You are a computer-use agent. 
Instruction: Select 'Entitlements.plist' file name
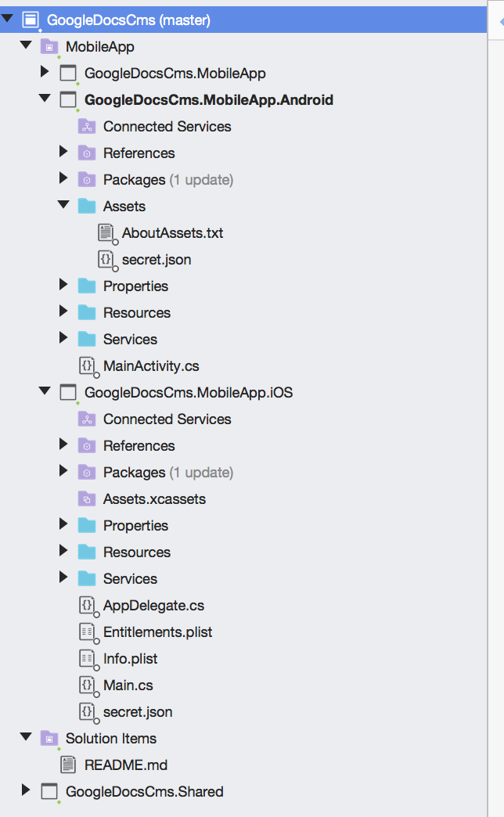coord(158,632)
